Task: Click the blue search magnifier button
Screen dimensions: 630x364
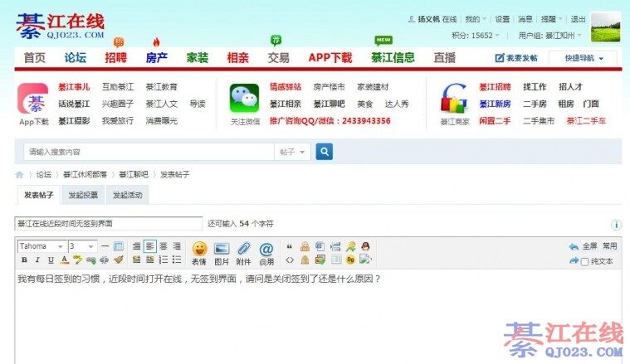Action: (x=325, y=152)
